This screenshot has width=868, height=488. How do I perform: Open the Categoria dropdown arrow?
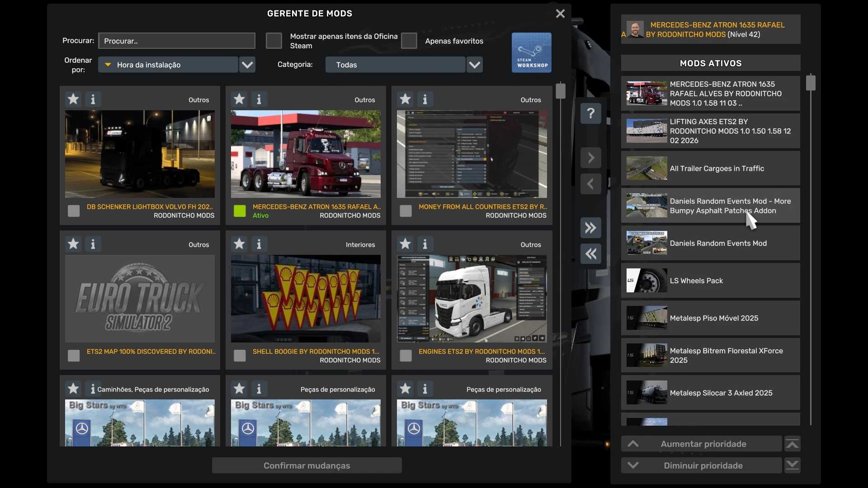tap(474, 65)
